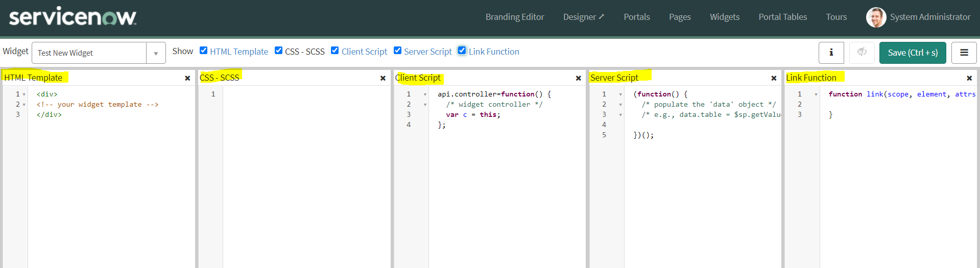The height and width of the screenshot is (268, 980).
Task: Collapse fold arrow on Client Script line 1
Action: pyautogui.click(x=425, y=94)
